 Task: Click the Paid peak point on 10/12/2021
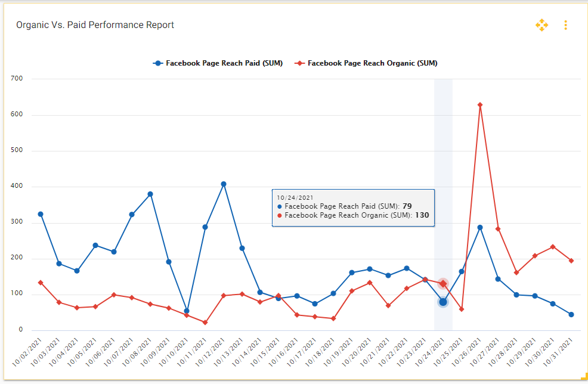pyautogui.click(x=224, y=184)
